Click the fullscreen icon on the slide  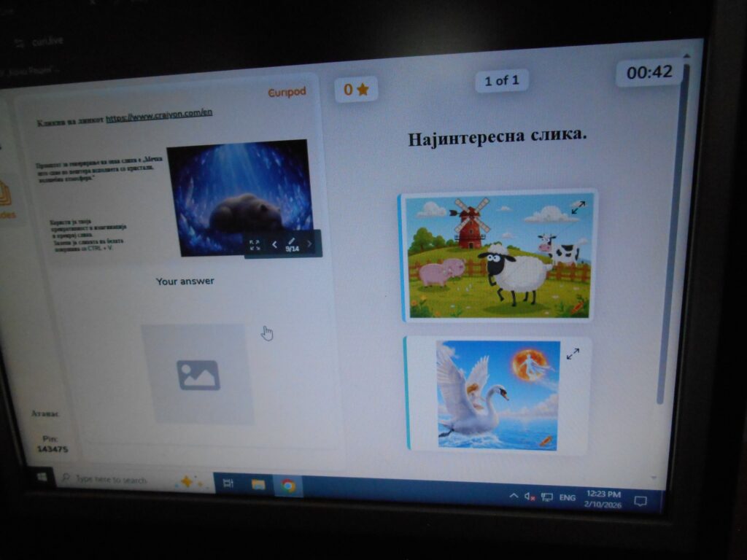255,245
